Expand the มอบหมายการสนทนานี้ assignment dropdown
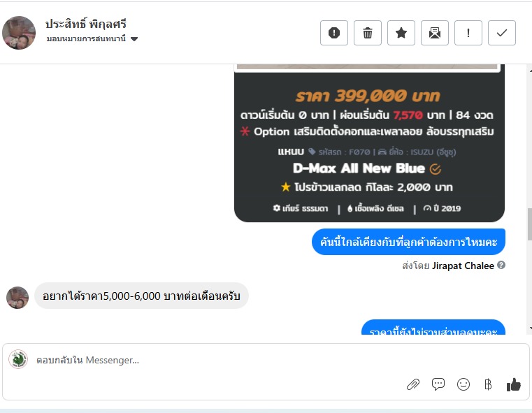 [x=134, y=39]
